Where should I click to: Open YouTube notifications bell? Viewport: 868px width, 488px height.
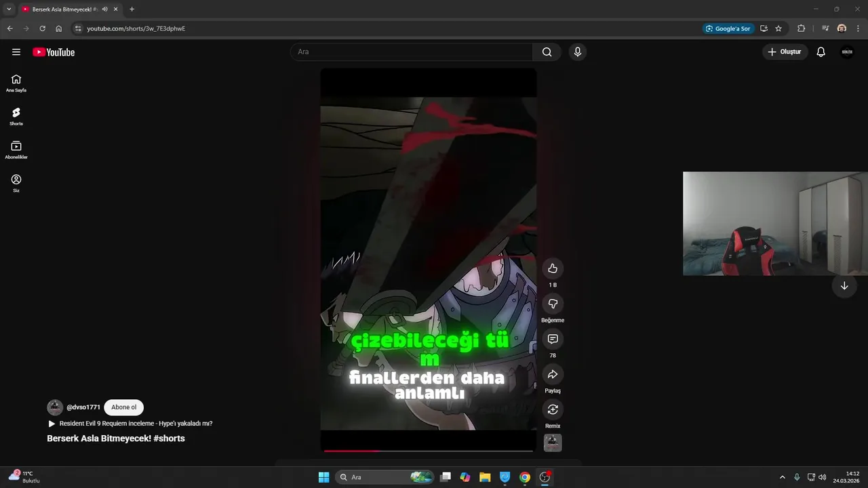click(x=821, y=52)
